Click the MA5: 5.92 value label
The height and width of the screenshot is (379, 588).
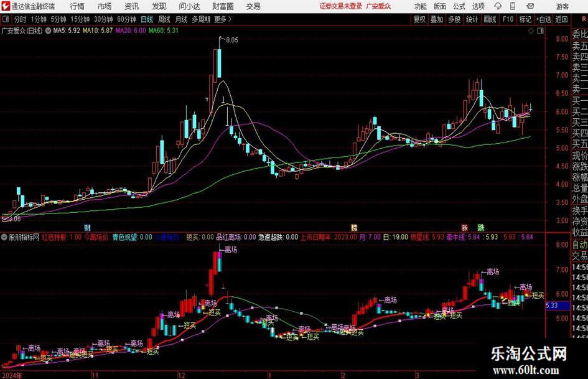tap(67, 30)
